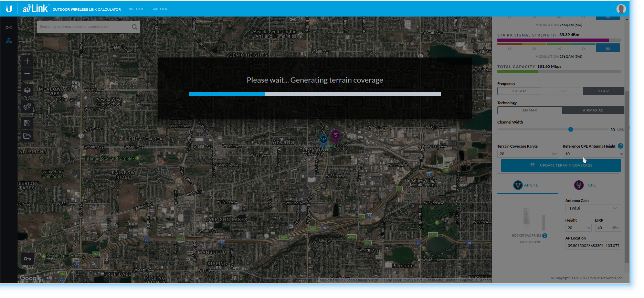
Task: Click Update Terrain Coverage button
Action: 561,166
